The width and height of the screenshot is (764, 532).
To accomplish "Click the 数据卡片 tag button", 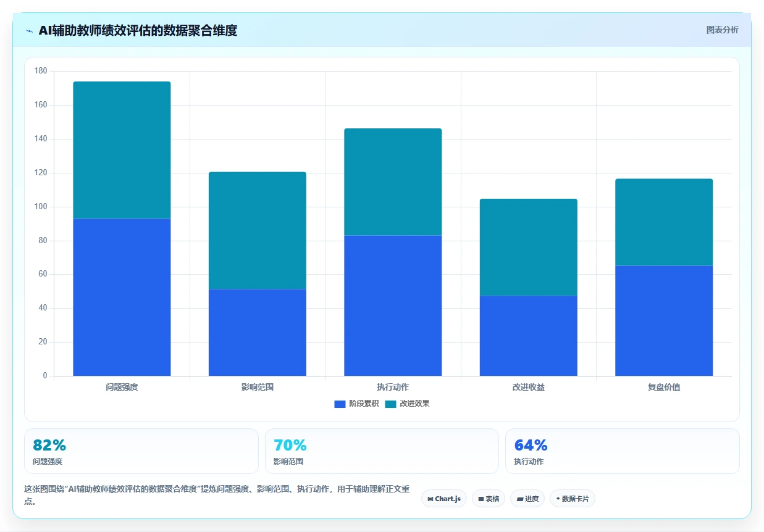I will pyautogui.click(x=572, y=499).
